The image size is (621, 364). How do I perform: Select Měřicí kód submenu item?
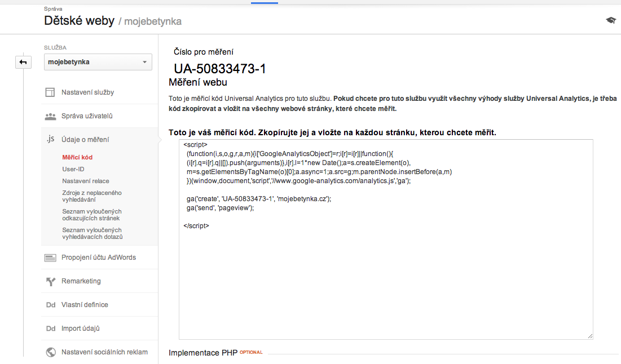coord(77,157)
